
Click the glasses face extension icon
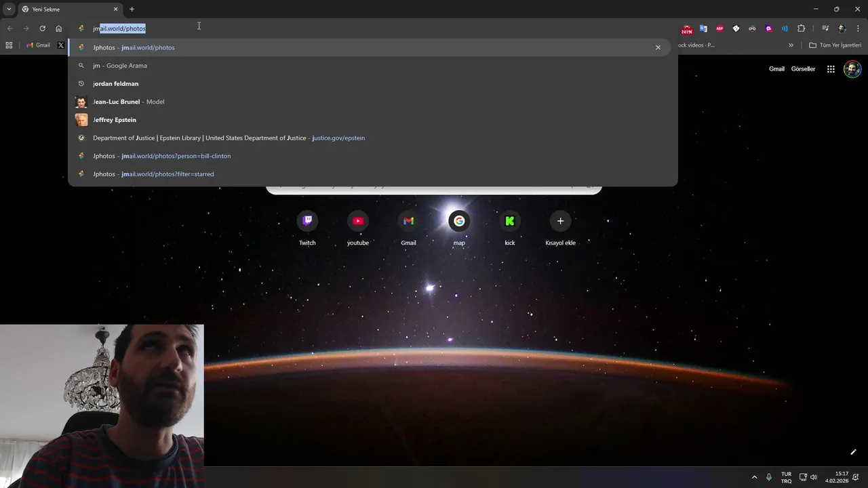pos(752,28)
